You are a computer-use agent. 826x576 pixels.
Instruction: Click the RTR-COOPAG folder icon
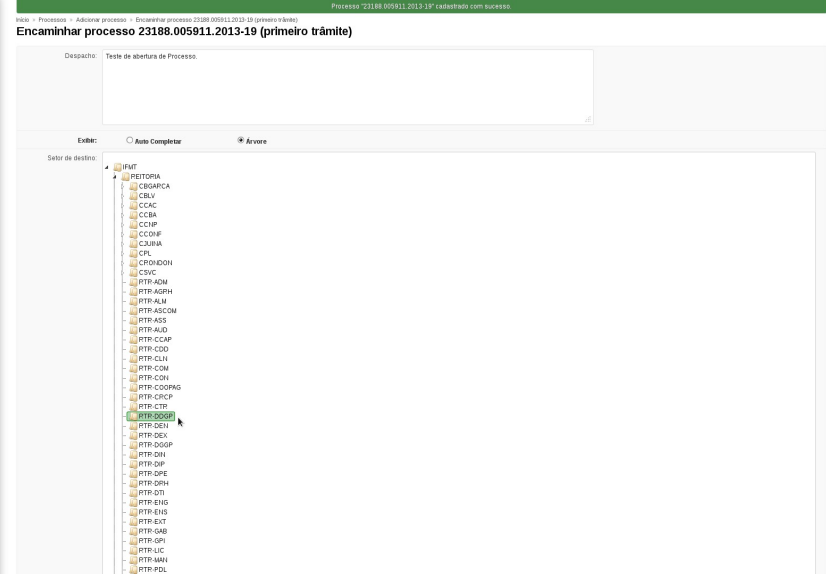[134, 387]
